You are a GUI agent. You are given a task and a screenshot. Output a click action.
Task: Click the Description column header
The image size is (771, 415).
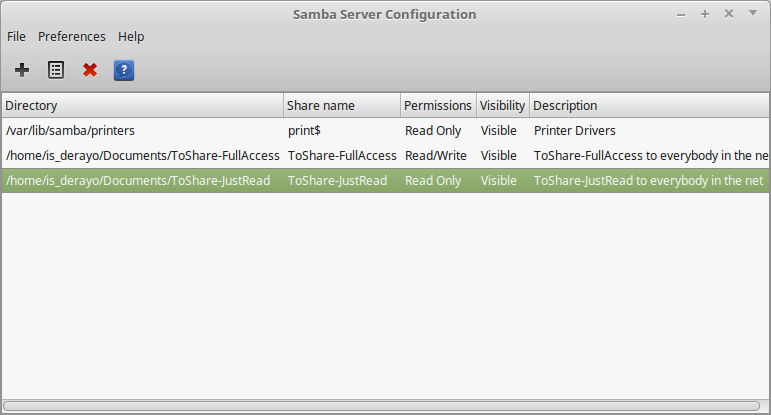point(649,105)
